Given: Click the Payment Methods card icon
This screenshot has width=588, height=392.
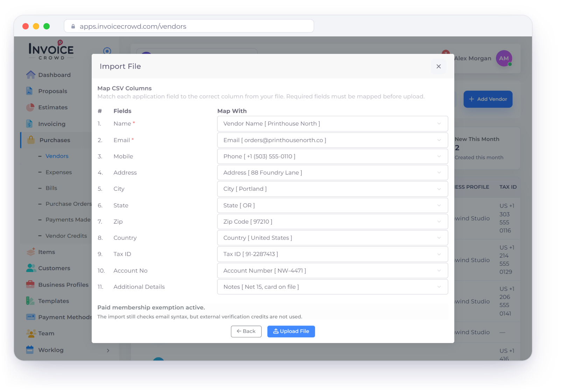Looking at the screenshot, I should pos(31,317).
